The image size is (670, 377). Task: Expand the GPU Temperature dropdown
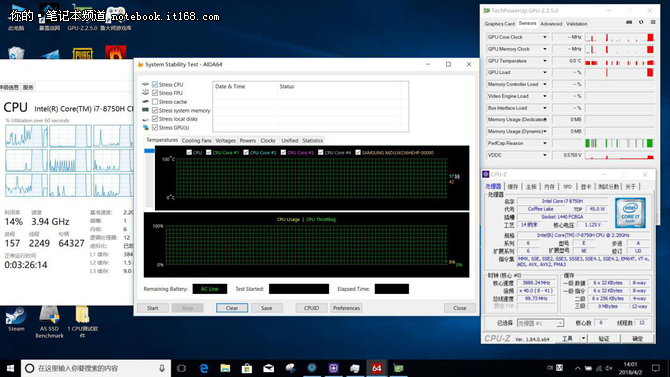pos(545,61)
